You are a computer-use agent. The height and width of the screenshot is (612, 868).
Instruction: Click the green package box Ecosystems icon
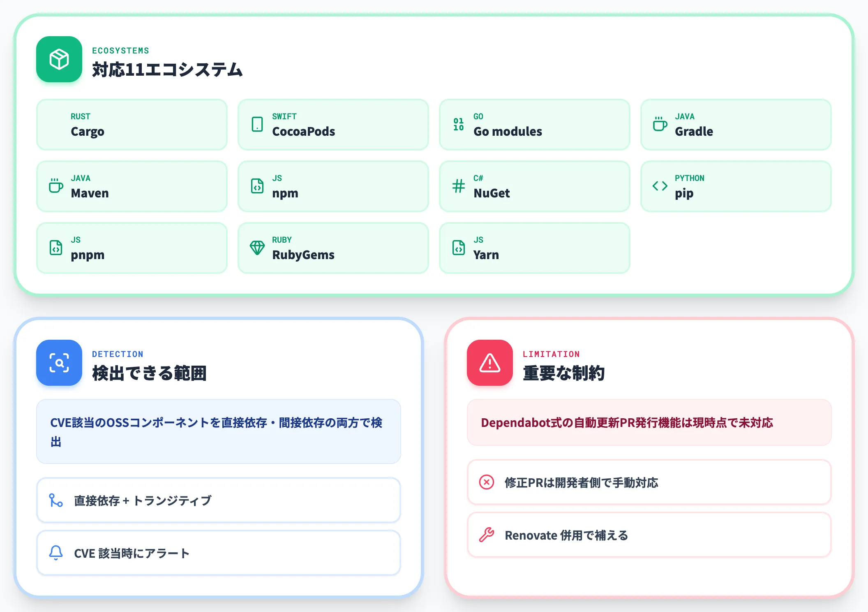tap(59, 59)
